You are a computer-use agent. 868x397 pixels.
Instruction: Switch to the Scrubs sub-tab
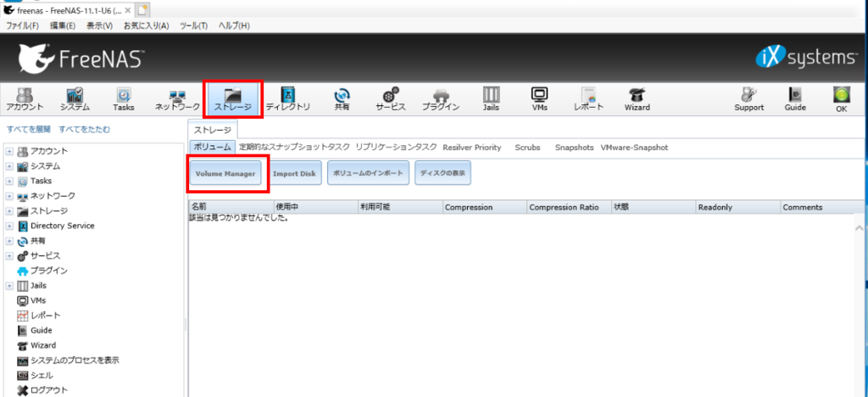pos(527,148)
